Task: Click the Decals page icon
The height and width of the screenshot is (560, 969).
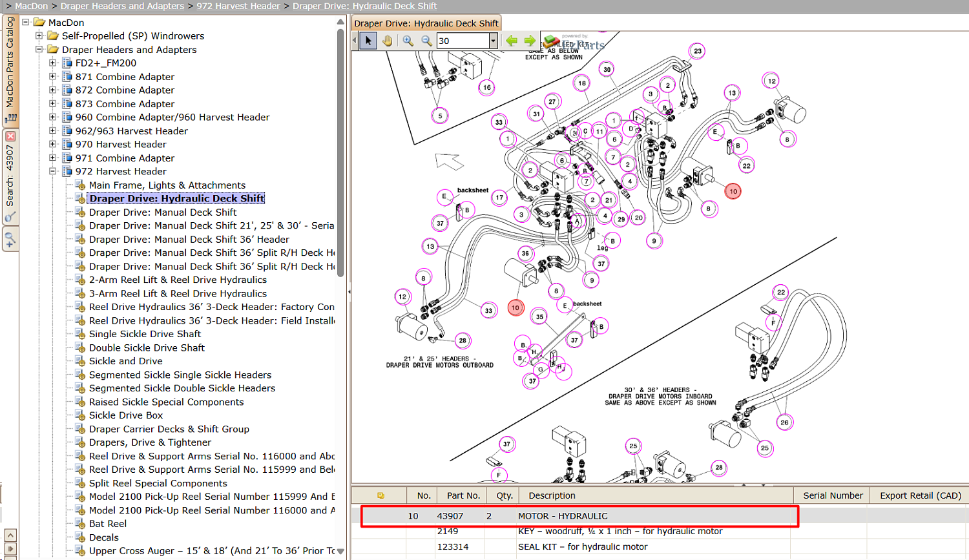Action: [81, 538]
